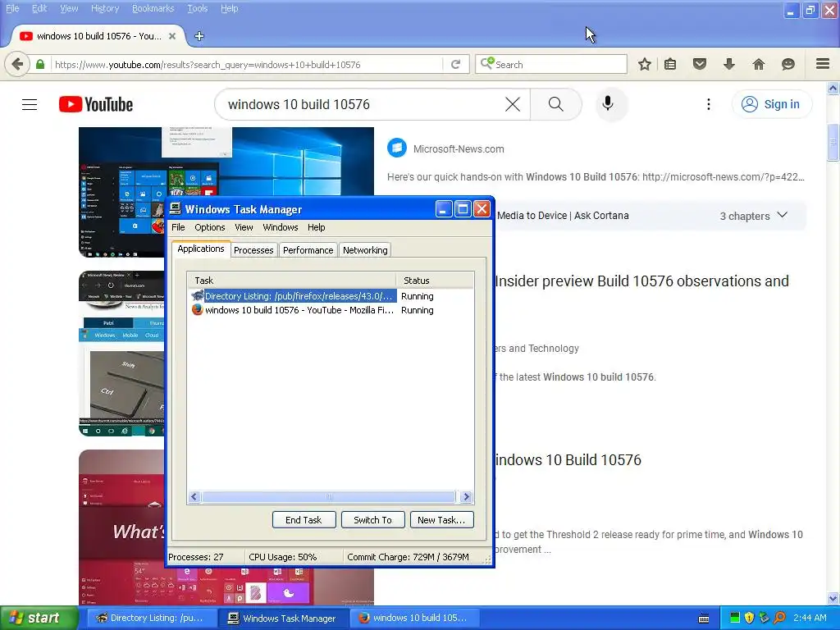
Task: Click the Firefox URL address field
Action: [x=248, y=64]
